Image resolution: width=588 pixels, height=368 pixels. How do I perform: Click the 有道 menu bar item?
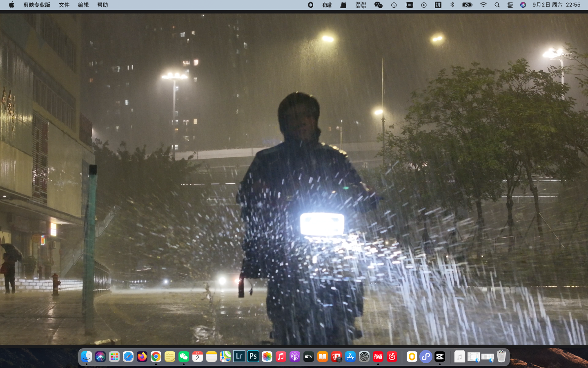coord(327,5)
